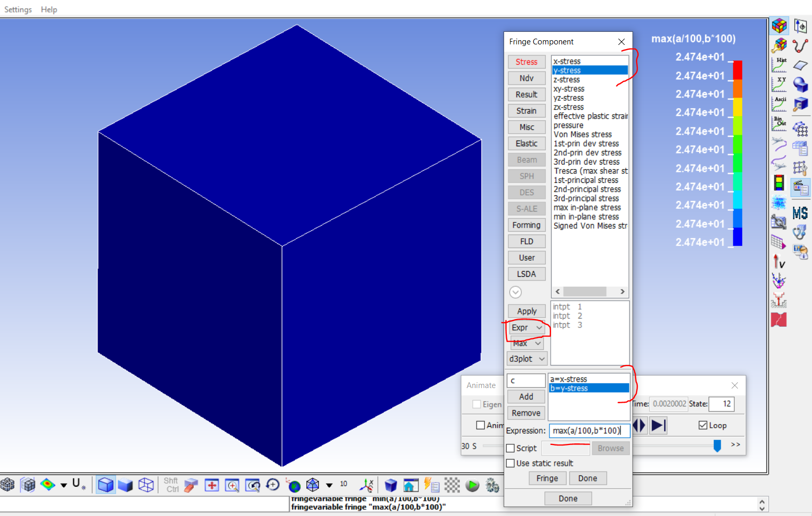Open the Max dropdown
Image resolution: width=812 pixels, height=516 pixels.
coord(527,343)
